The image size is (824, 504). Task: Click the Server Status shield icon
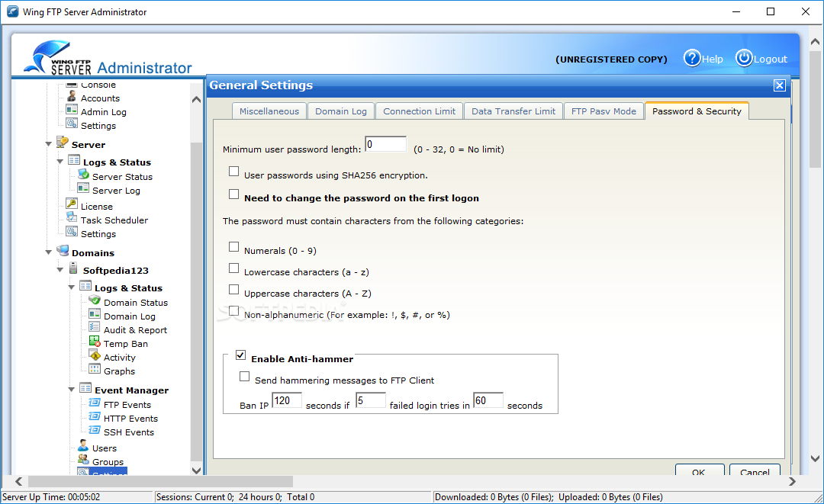(x=83, y=174)
